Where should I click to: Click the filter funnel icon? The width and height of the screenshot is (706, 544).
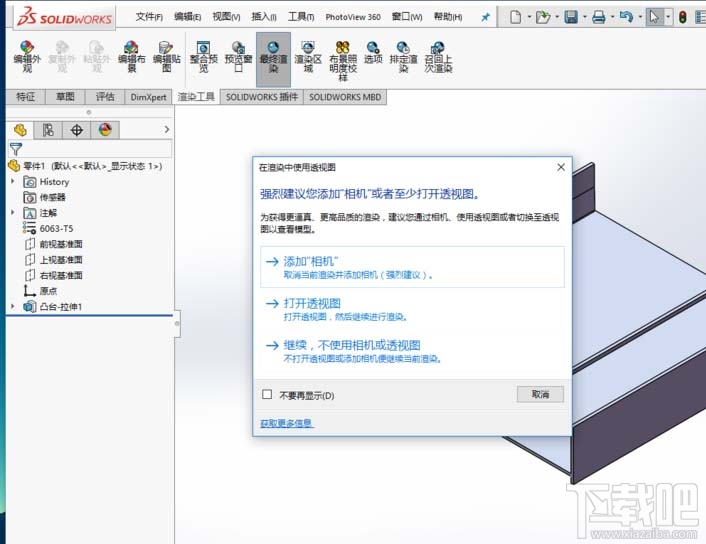tap(16, 149)
